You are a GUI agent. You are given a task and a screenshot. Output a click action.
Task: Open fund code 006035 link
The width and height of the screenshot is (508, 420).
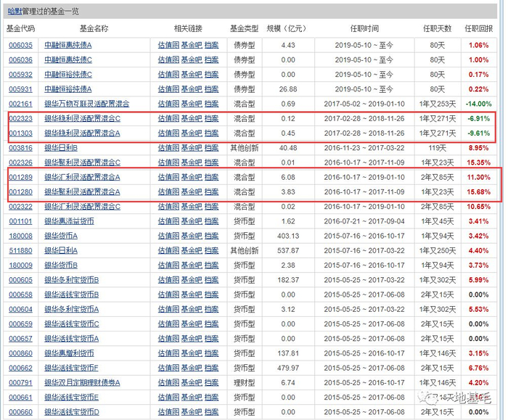tap(21, 45)
